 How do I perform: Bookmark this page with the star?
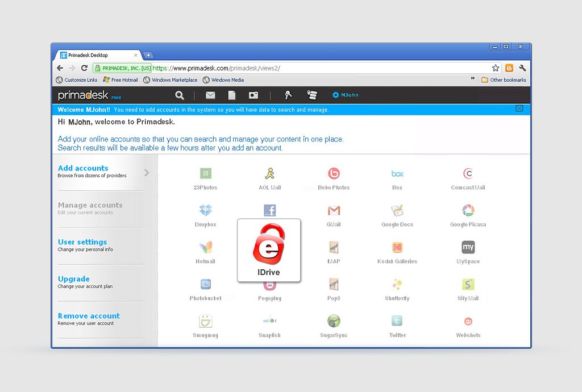click(x=496, y=68)
